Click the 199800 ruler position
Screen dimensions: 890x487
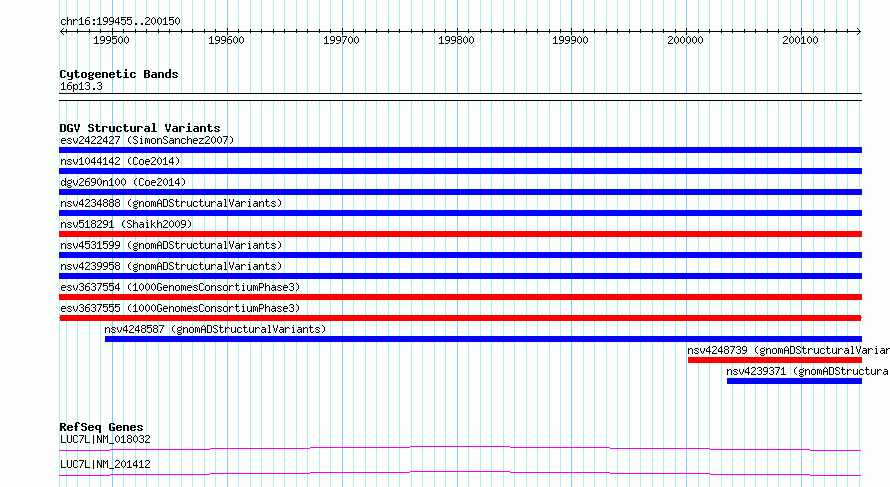(x=456, y=40)
